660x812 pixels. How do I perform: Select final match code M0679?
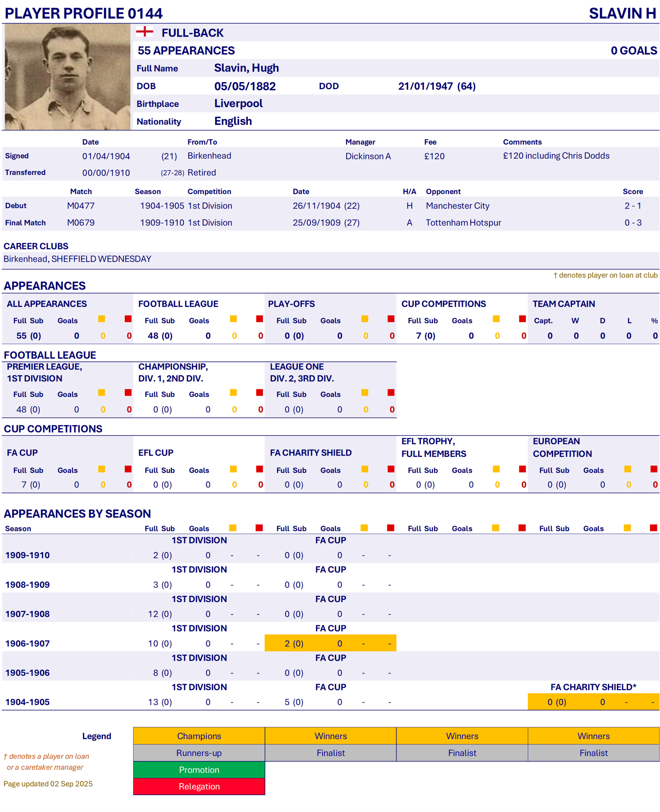tap(80, 223)
